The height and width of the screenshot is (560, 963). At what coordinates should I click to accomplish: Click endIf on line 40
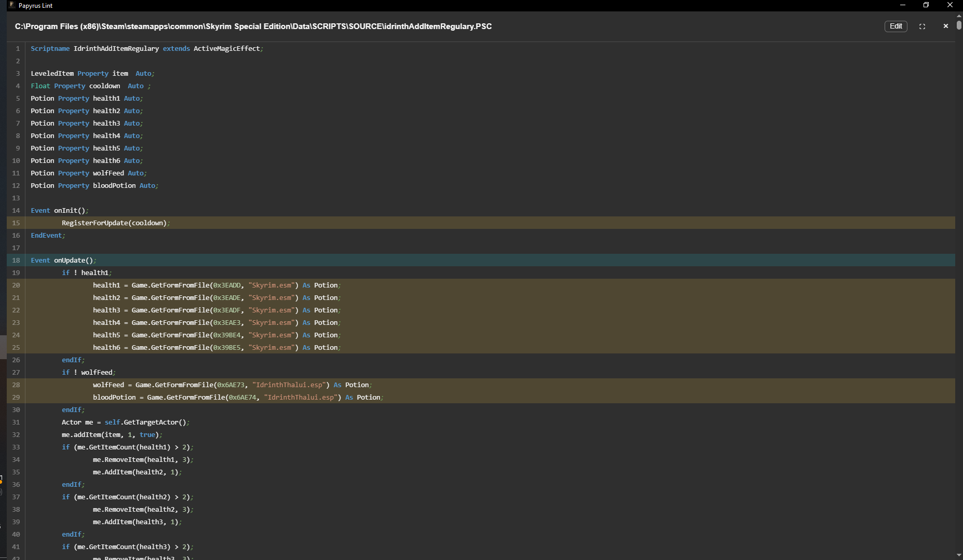tap(73, 534)
